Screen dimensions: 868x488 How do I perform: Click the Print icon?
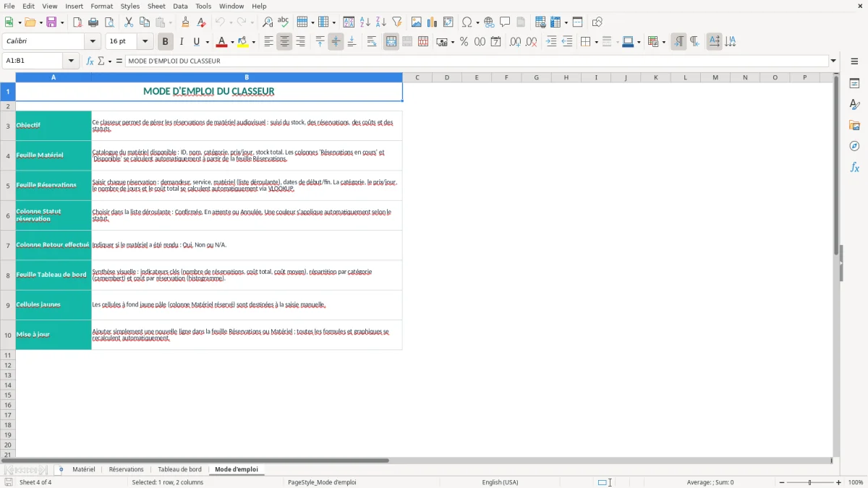(93, 22)
